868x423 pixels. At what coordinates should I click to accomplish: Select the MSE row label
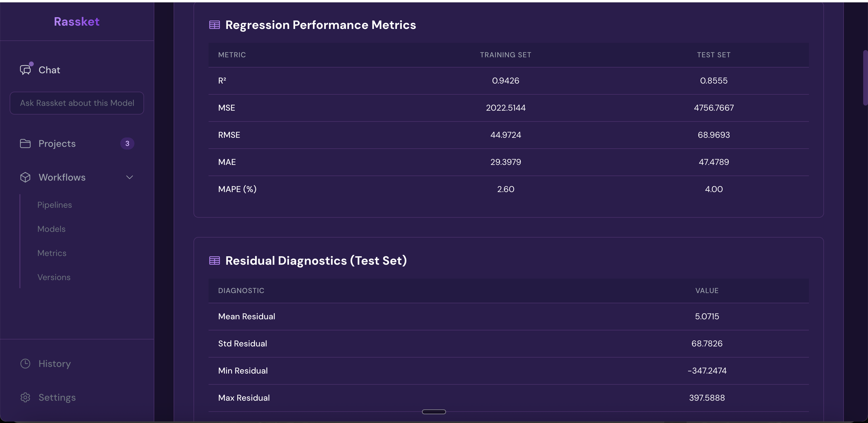(x=226, y=108)
